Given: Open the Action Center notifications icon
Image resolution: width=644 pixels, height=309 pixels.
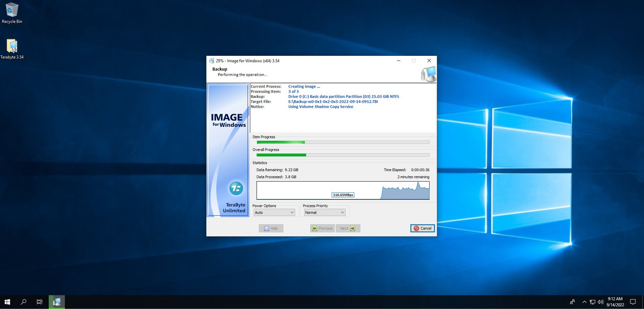Looking at the screenshot, I should [633, 302].
